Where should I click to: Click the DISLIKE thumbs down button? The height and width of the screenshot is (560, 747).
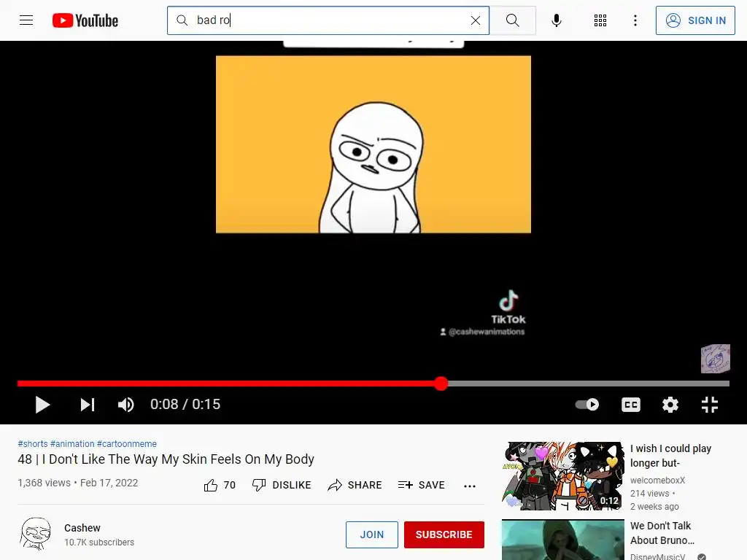coord(282,485)
